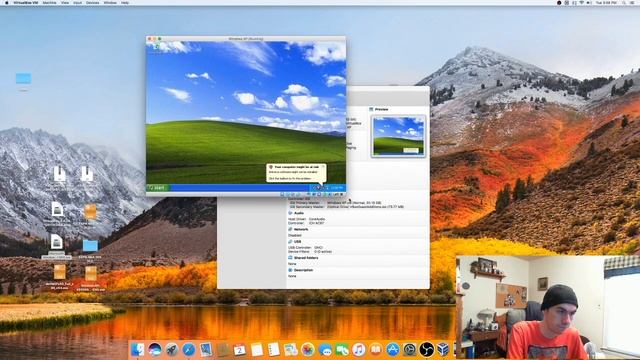Screen dimensions: 640x360
Task: Open the View menu
Action: [65, 2]
